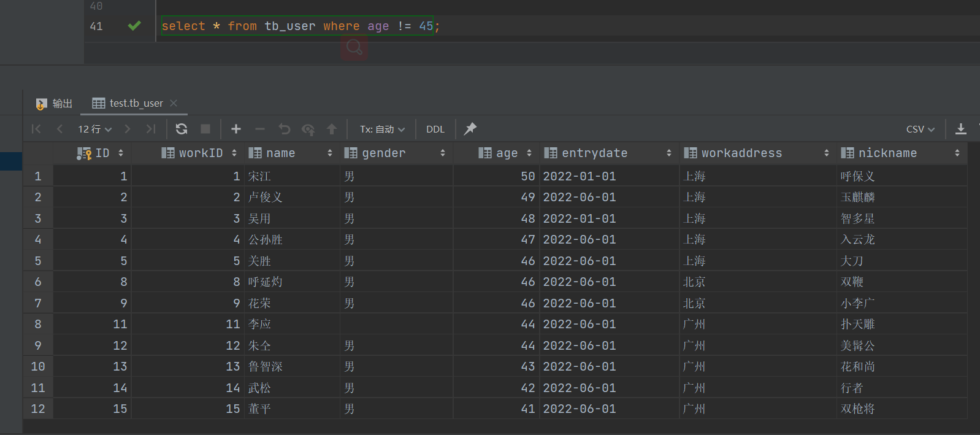Viewport: 980px width, 435px height.
Task: Pin the result tab
Action: tap(470, 129)
